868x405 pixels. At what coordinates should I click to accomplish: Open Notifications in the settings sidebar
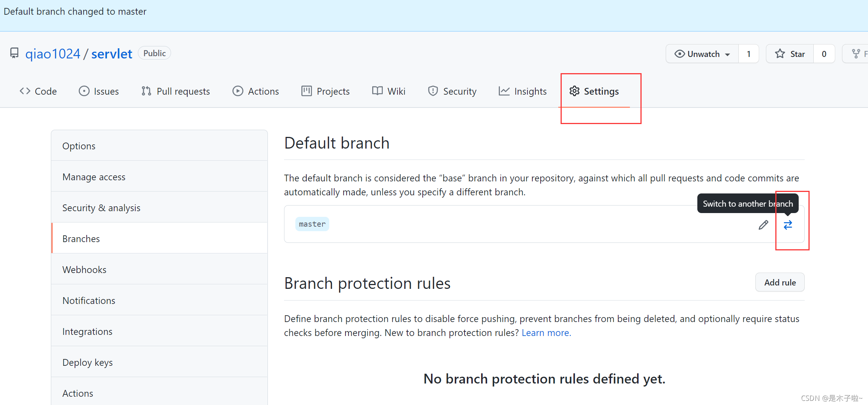[x=159, y=300]
